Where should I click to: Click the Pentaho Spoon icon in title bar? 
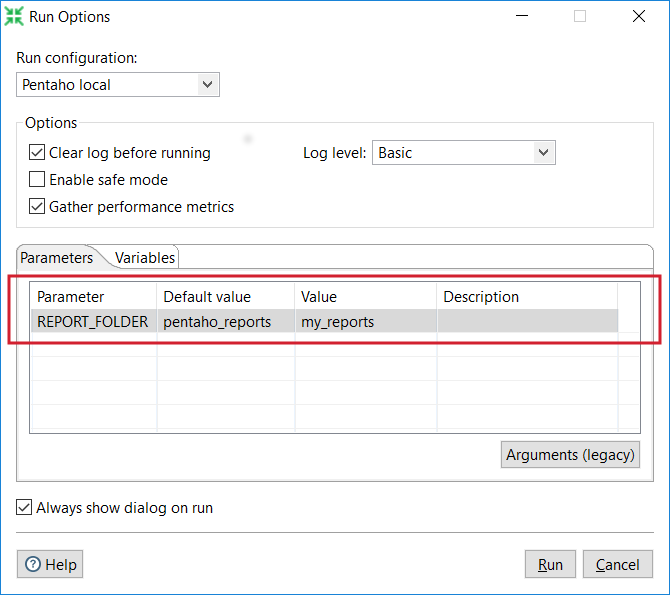click(14, 16)
